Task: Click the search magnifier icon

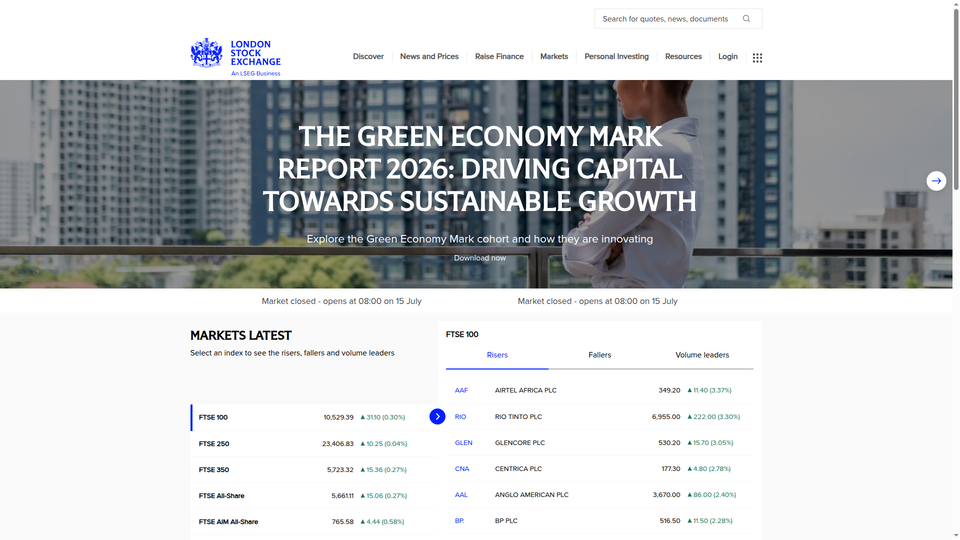Action: (746, 18)
